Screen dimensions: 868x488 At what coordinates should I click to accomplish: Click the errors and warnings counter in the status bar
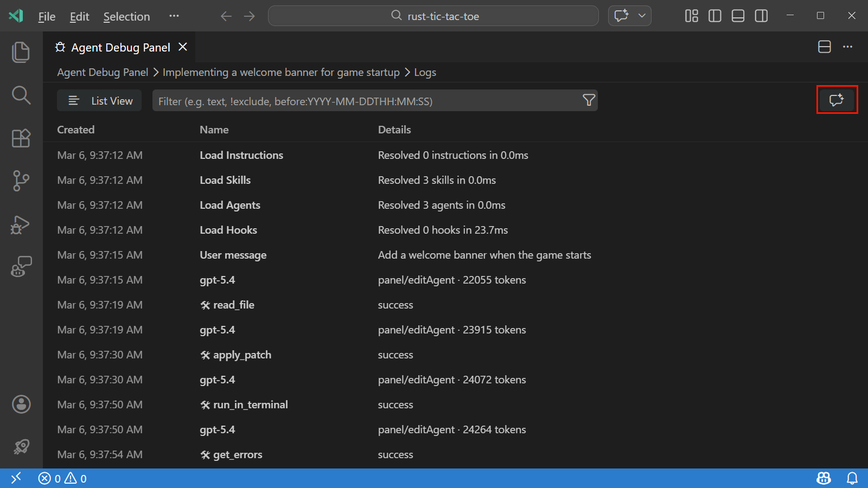(61, 478)
